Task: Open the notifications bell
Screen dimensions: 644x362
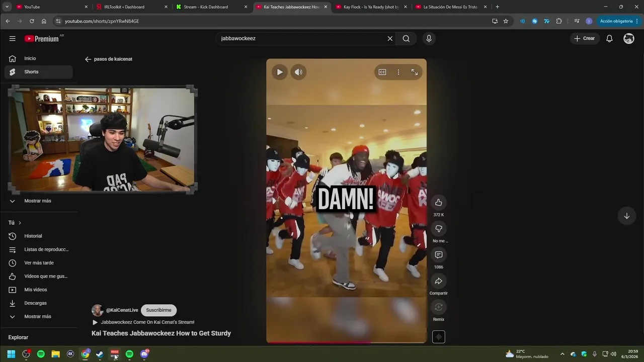Action: (x=609, y=39)
